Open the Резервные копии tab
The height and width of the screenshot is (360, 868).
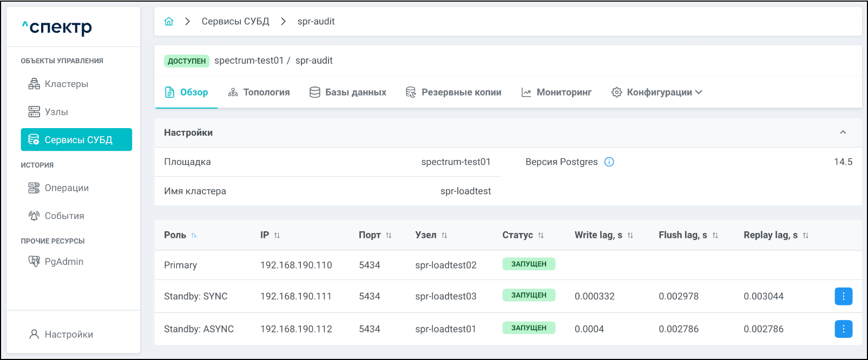tap(453, 92)
